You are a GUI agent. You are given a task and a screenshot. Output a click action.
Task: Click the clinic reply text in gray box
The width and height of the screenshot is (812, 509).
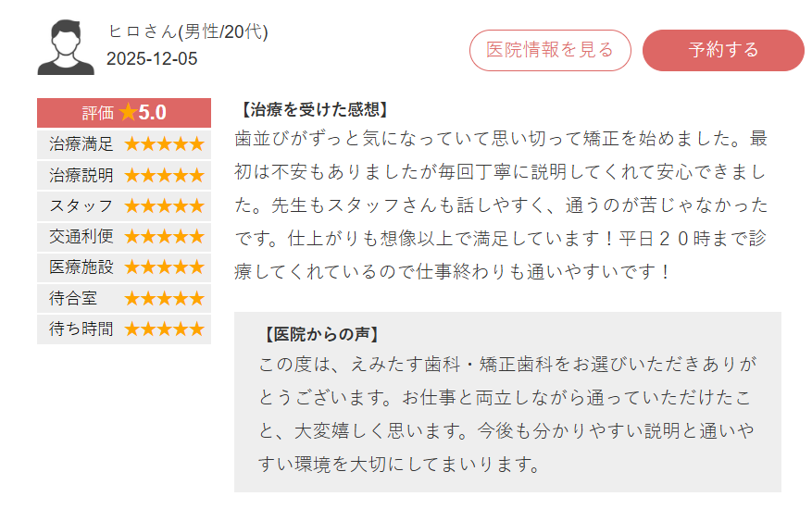[x=507, y=413]
